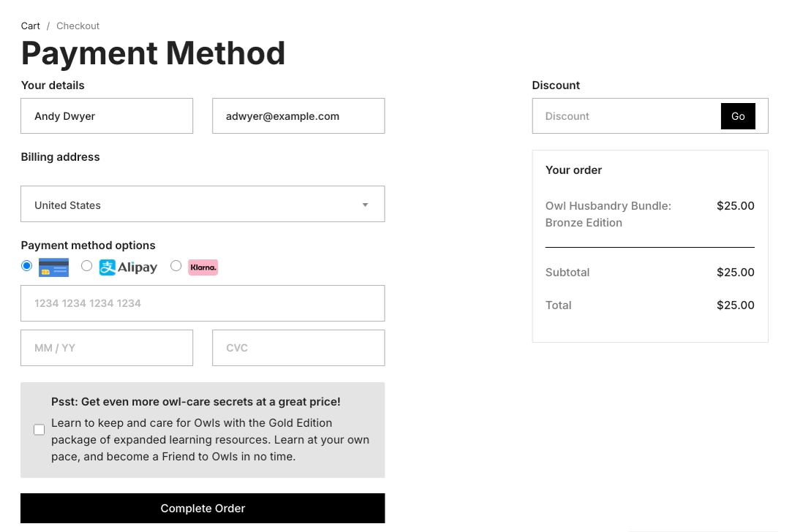Click the billing country dropdown arrow
Screen dimensions: 792x532
point(365,205)
